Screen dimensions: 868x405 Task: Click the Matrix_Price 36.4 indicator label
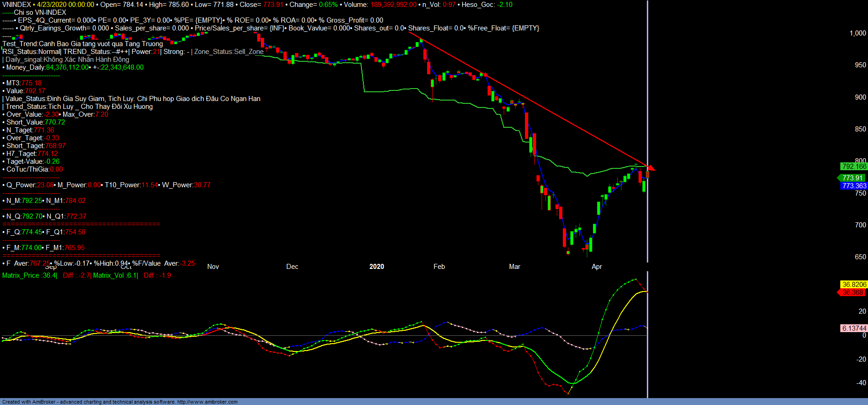point(30,275)
